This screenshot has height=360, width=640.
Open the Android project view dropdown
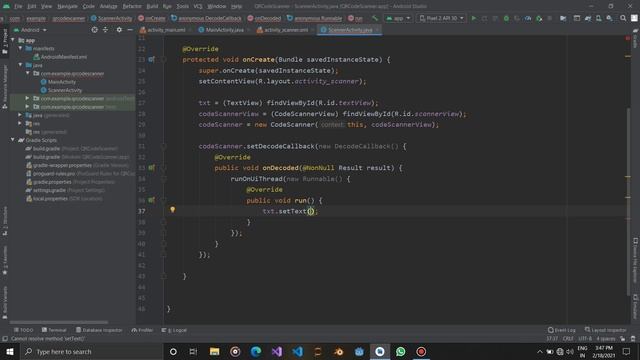pyautogui.click(x=30, y=30)
